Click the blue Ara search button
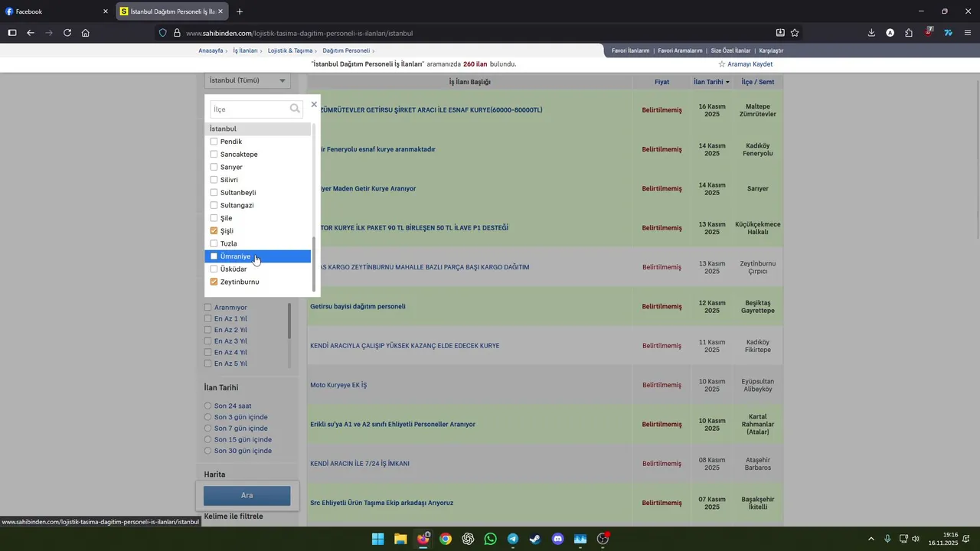 pyautogui.click(x=247, y=495)
